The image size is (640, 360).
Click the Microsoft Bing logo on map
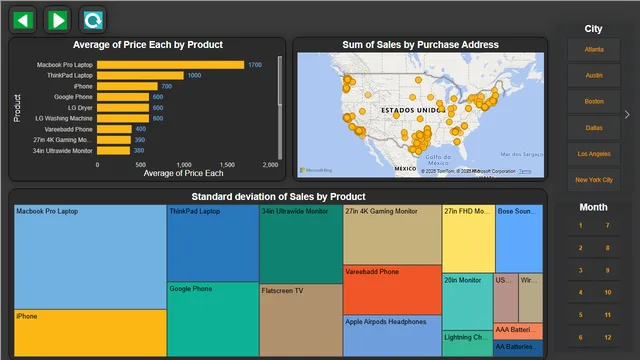pos(316,170)
